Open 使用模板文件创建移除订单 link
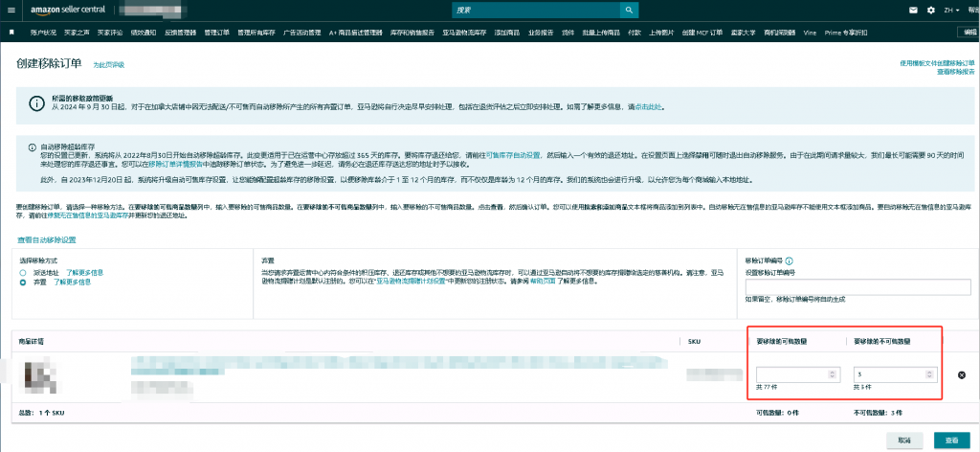 tap(937, 63)
